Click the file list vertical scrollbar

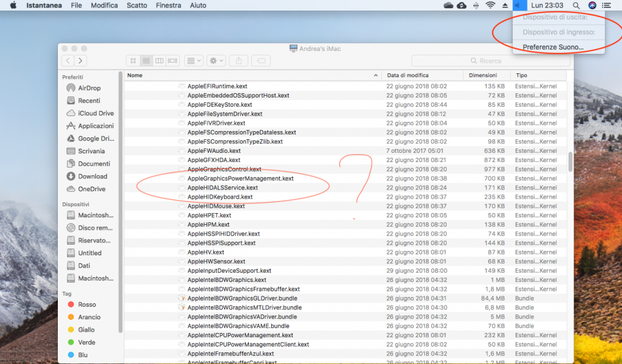click(570, 162)
